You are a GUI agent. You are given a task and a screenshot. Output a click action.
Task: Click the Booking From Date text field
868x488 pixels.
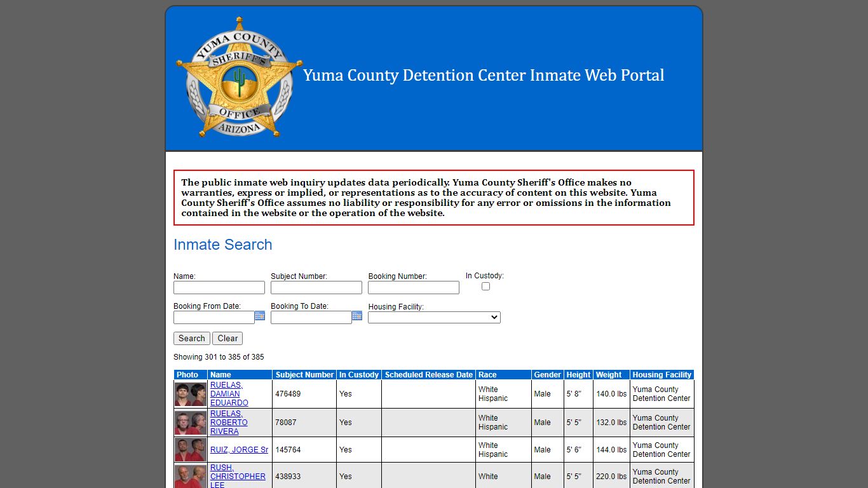pos(214,318)
